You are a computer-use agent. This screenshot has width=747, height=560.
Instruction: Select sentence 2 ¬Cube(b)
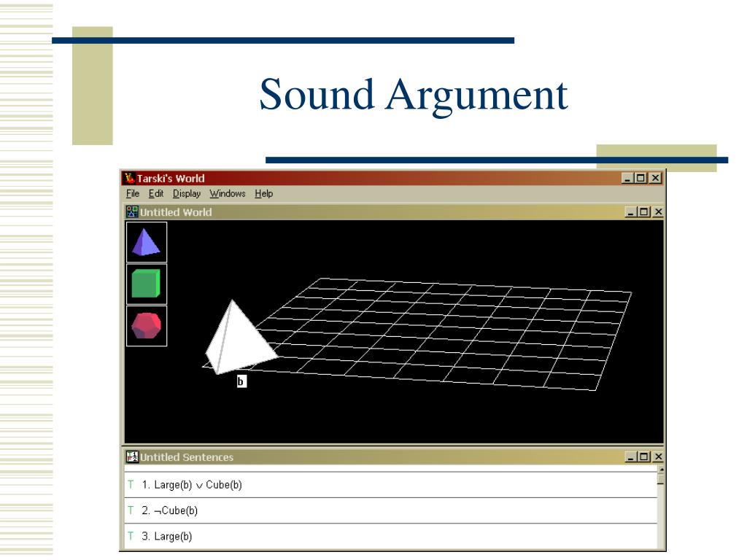click(391, 510)
